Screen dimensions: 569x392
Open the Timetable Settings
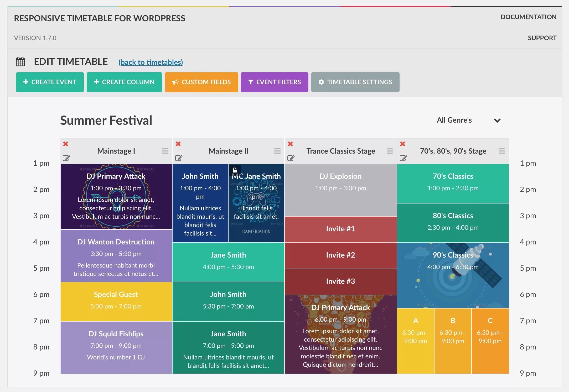point(355,82)
